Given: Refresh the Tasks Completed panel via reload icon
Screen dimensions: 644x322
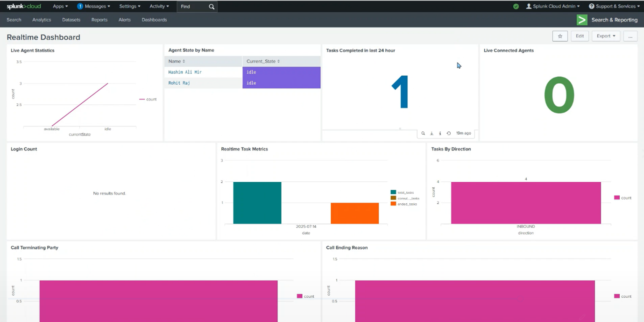Looking at the screenshot, I should [x=449, y=133].
